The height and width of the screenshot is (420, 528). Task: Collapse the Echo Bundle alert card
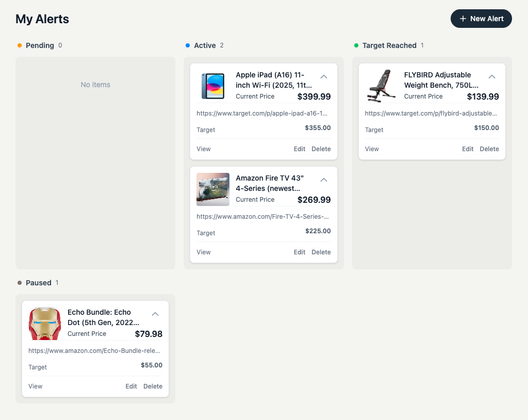tap(155, 314)
